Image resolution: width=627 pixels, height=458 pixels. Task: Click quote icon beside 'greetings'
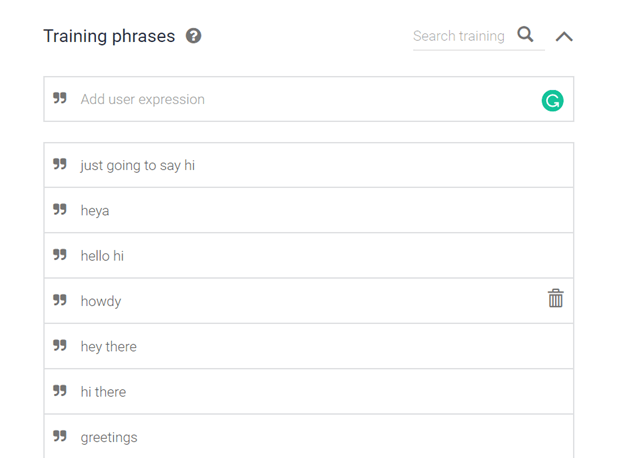tap(60, 436)
